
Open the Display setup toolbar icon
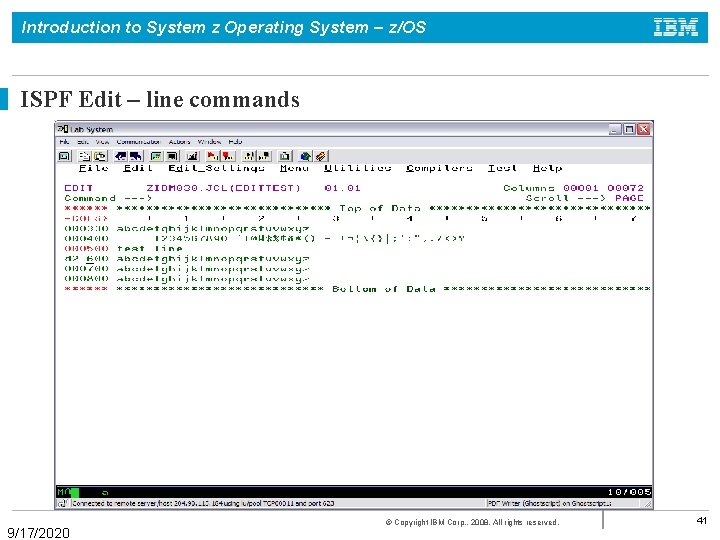point(157,156)
